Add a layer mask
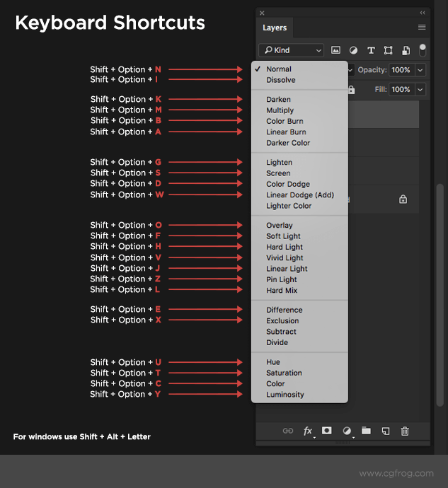The width and height of the screenshot is (448, 488). [327, 431]
